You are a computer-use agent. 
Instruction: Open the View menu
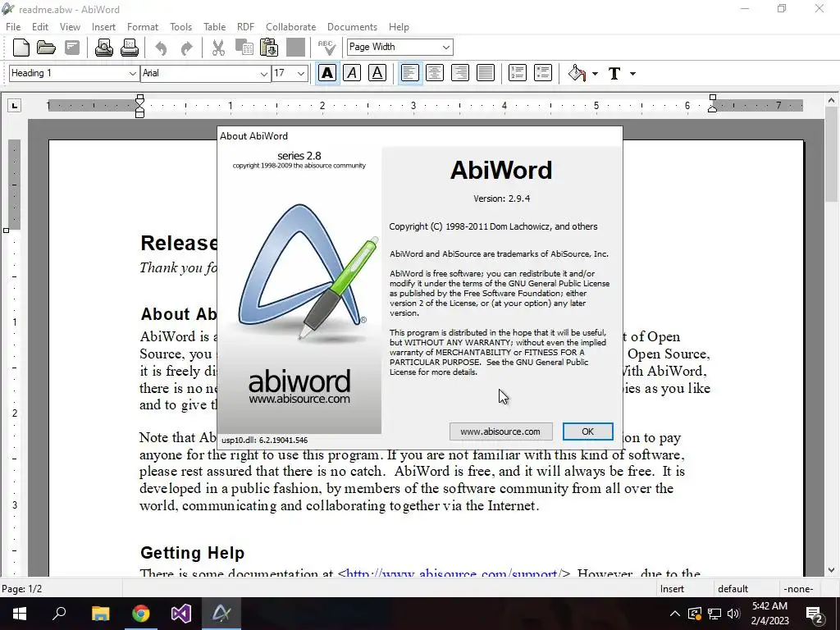70,27
